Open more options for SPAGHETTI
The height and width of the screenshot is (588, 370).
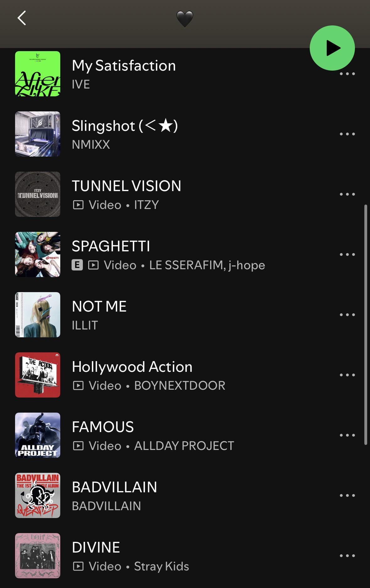[347, 254]
